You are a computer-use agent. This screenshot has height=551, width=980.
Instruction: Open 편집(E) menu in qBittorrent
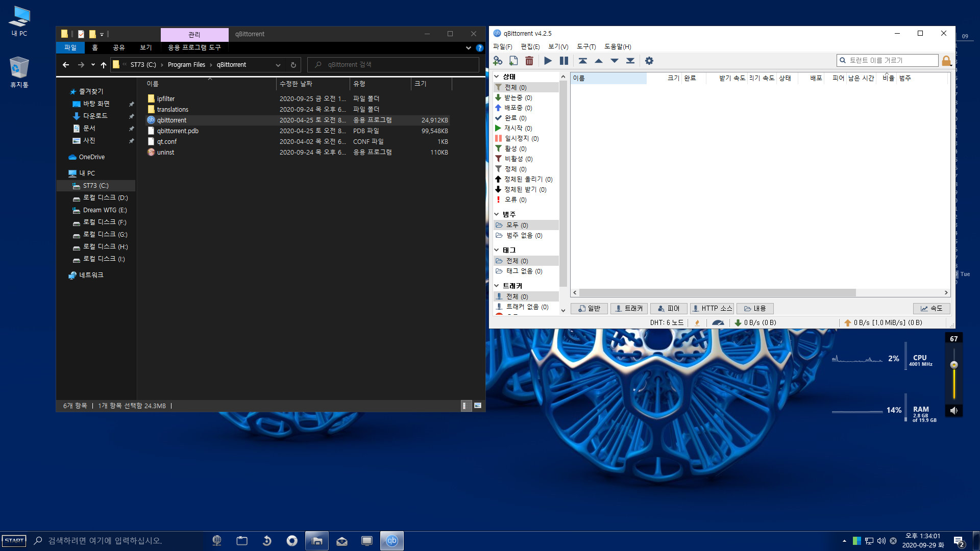click(x=530, y=46)
